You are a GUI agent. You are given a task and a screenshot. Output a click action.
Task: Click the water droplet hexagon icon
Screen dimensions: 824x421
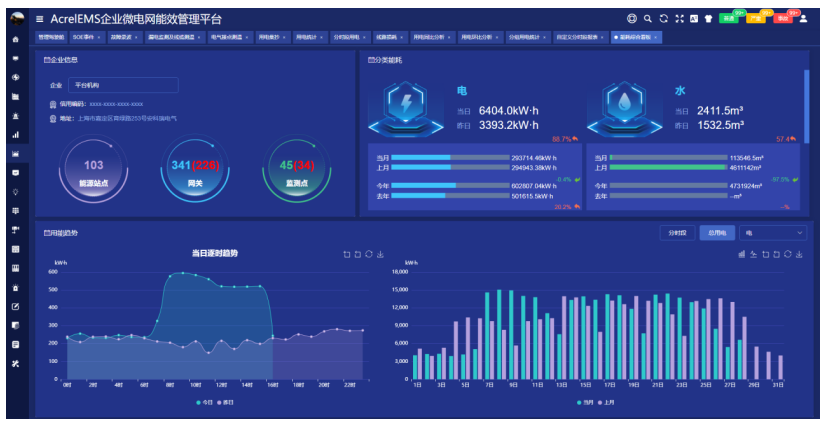(x=624, y=109)
